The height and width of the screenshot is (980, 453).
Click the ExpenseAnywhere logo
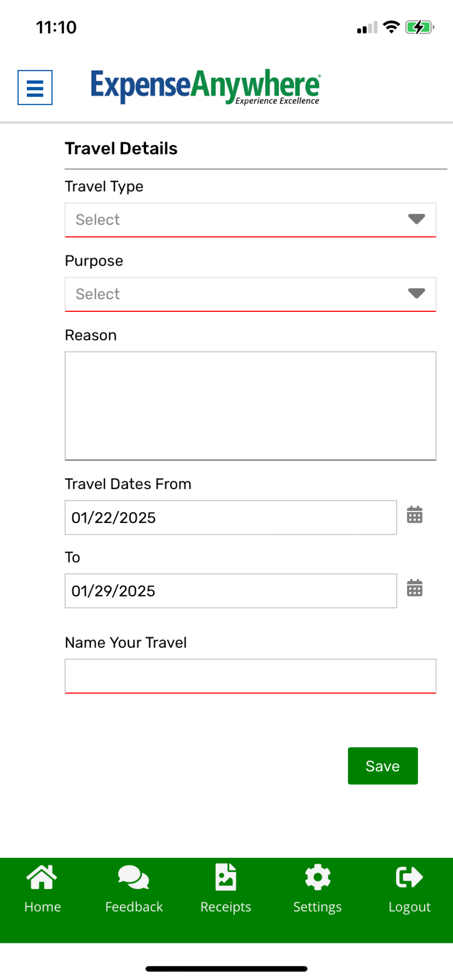206,87
